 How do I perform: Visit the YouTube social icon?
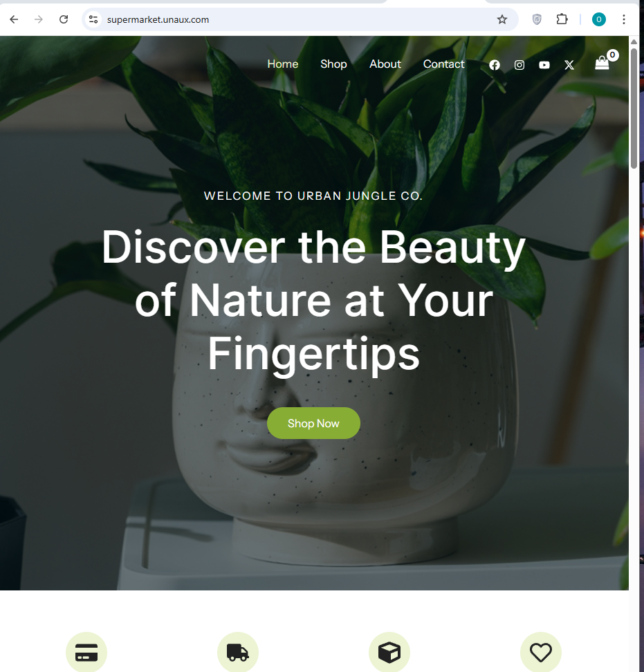point(544,65)
